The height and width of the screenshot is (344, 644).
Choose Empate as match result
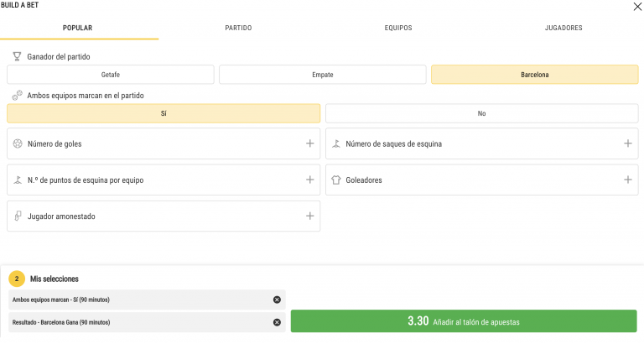(x=323, y=75)
